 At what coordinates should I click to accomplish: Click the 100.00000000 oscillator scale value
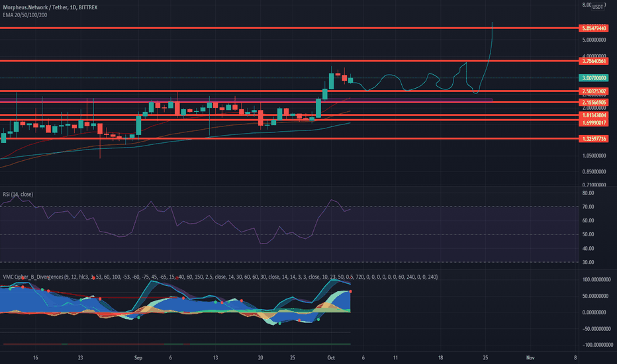[x=596, y=279]
